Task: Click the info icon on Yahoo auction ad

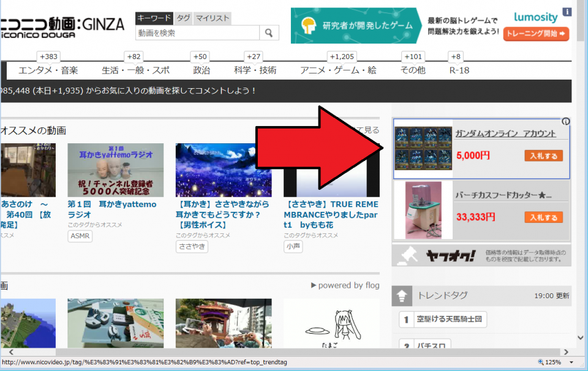Action: pyautogui.click(x=566, y=121)
